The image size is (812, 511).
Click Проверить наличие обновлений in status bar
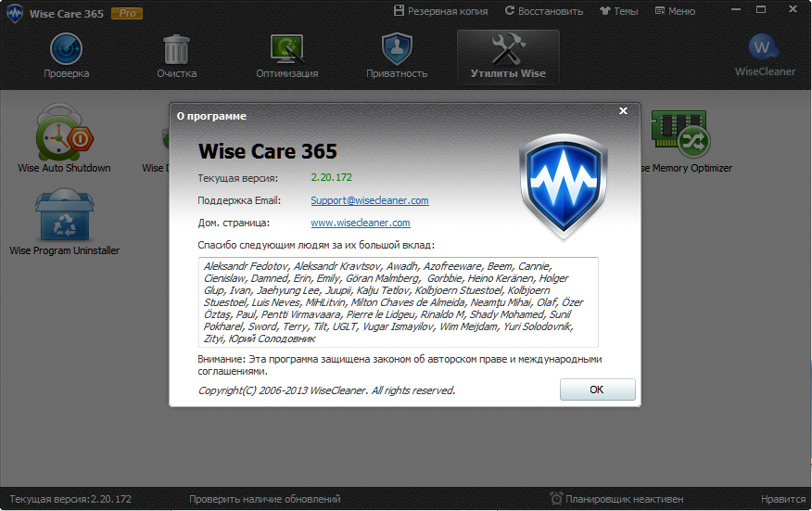264,499
